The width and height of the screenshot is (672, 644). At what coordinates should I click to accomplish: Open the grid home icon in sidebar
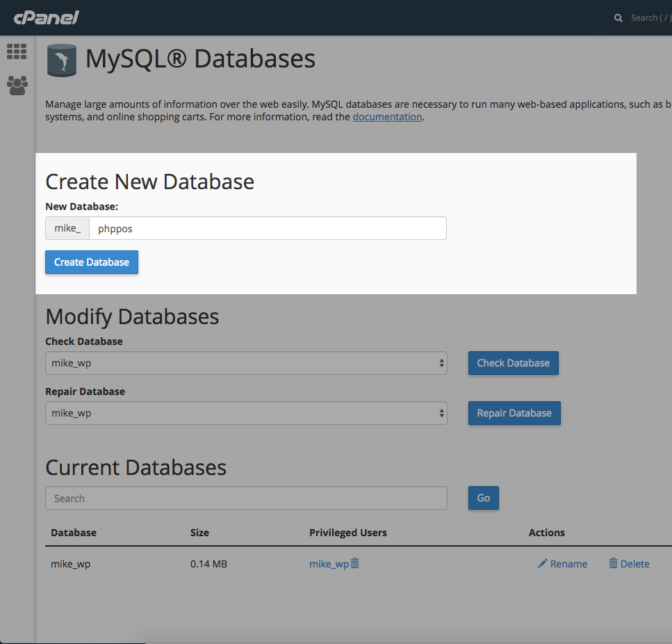(x=17, y=51)
